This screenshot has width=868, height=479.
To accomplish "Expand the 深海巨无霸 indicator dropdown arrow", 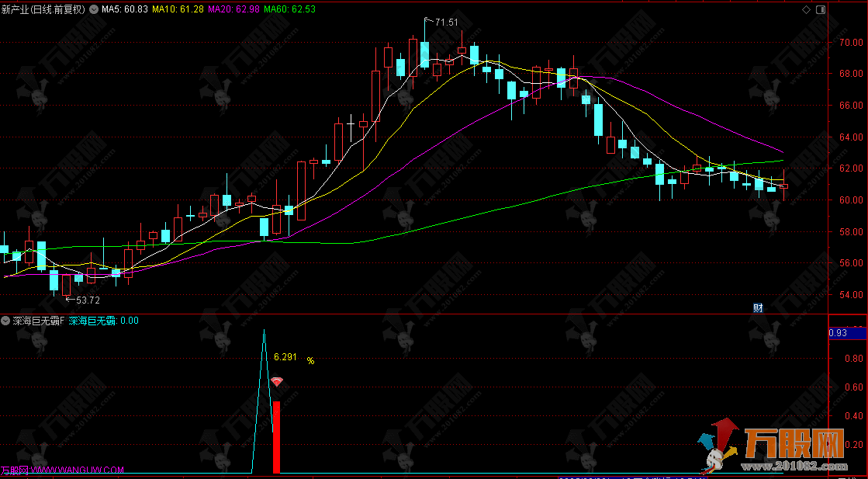I will click(x=5, y=321).
